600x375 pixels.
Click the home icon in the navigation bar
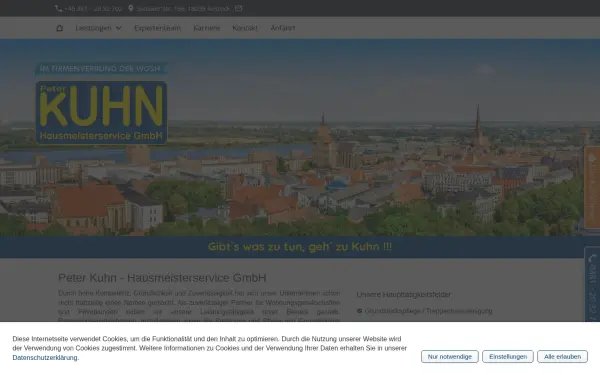point(59,28)
